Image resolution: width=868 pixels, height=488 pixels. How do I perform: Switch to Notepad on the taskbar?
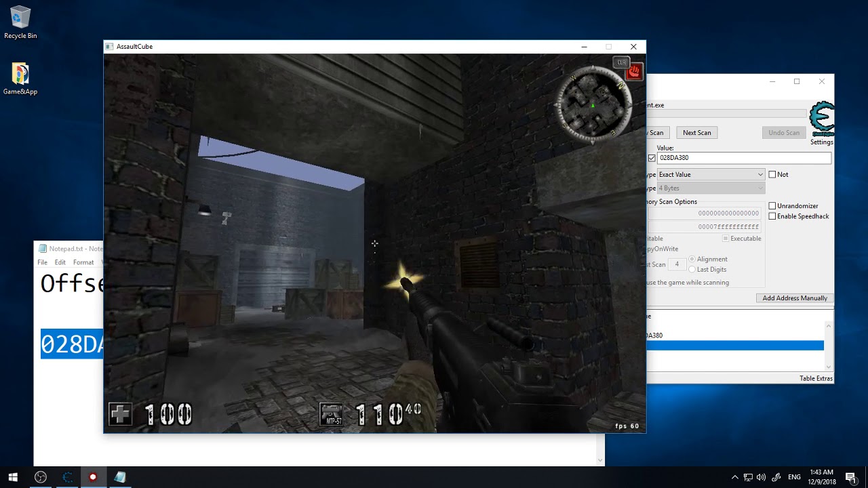coord(119,477)
